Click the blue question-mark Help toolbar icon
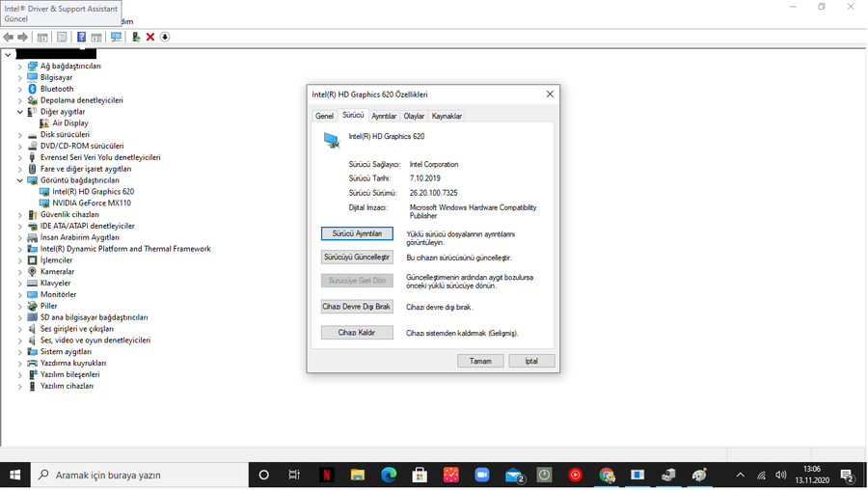 click(81, 37)
